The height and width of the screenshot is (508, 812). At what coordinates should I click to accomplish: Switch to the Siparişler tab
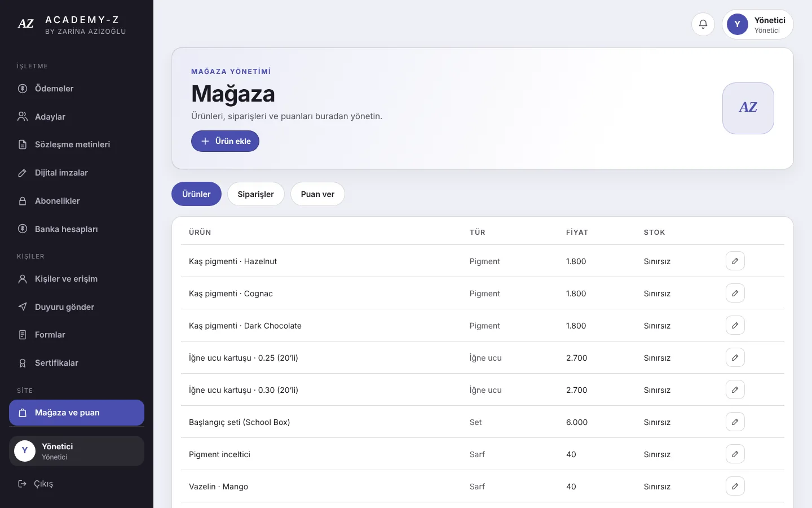256,194
